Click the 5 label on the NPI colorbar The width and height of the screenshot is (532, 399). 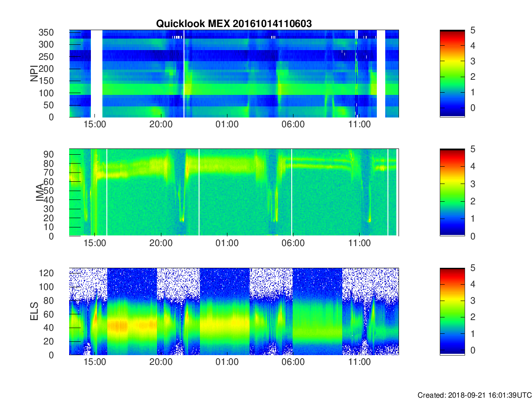point(473,30)
